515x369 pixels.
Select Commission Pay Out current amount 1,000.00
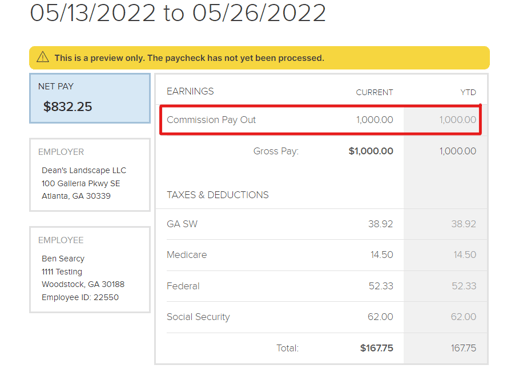pyautogui.click(x=375, y=120)
